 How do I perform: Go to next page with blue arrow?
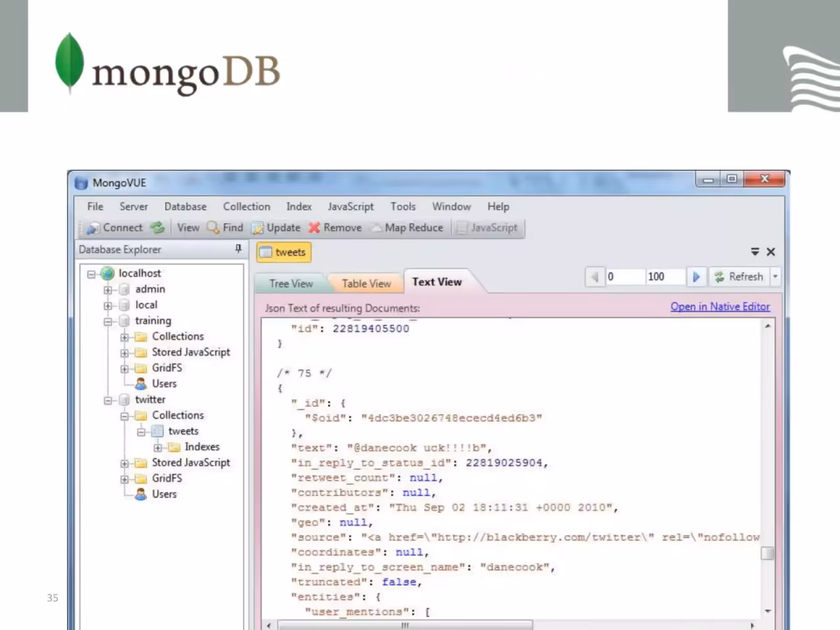pyautogui.click(x=696, y=277)
